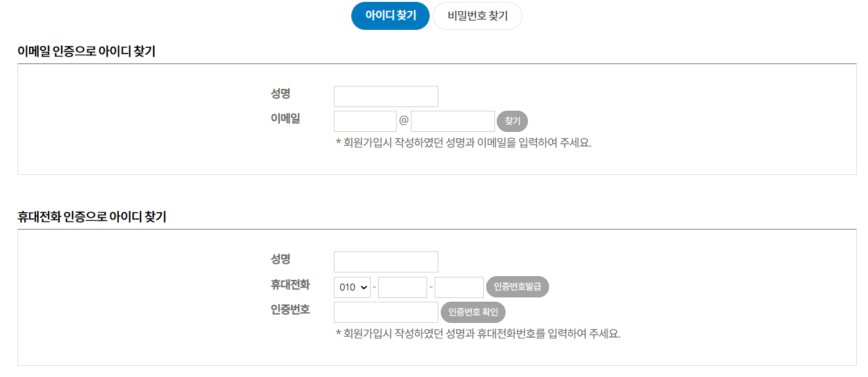Click the 인증번호 field label
The height and width of the screenshot is (377, 868).
(x=290, y=310)
